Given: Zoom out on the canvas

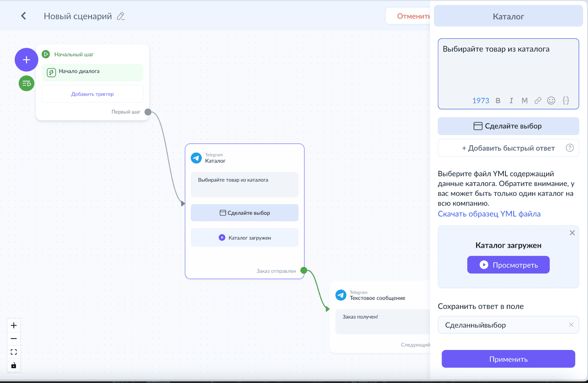Looking at the screenshot, I should click(14, 338).
